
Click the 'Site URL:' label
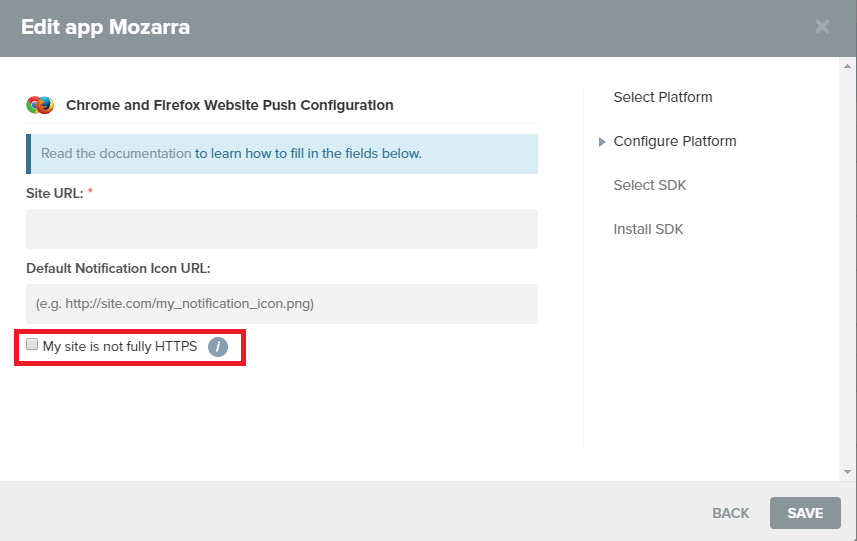click(55, 193)
